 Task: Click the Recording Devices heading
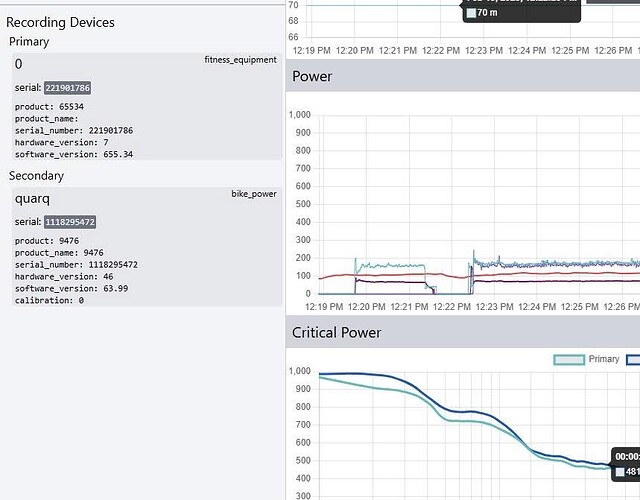[60, 22]
